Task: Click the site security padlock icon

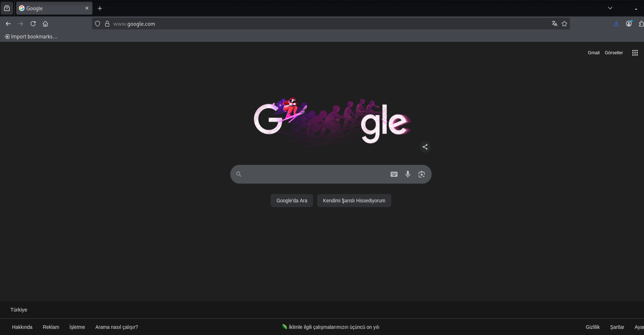Action: [107, 24]
